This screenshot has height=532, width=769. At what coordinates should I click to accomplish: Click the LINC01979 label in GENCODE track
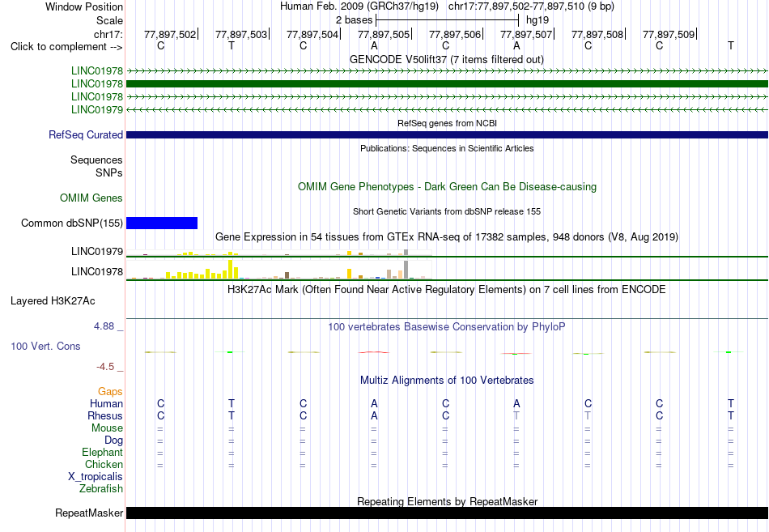[97, 109]
